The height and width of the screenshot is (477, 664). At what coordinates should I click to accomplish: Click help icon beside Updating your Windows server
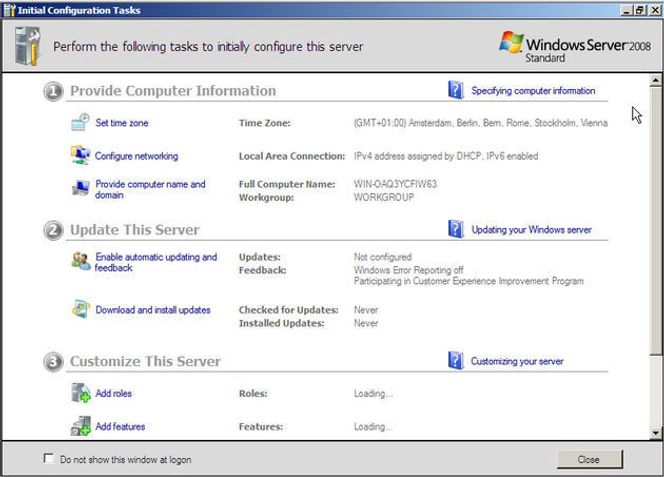pyautogui.click(x=456, y=229)
